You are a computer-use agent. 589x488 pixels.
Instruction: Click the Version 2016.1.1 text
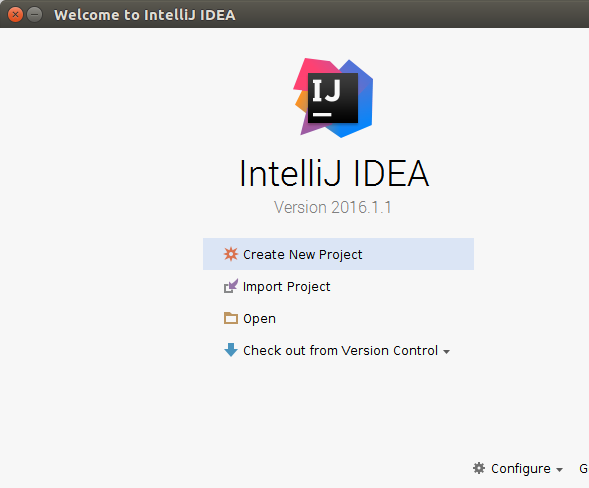click(332, 207)
